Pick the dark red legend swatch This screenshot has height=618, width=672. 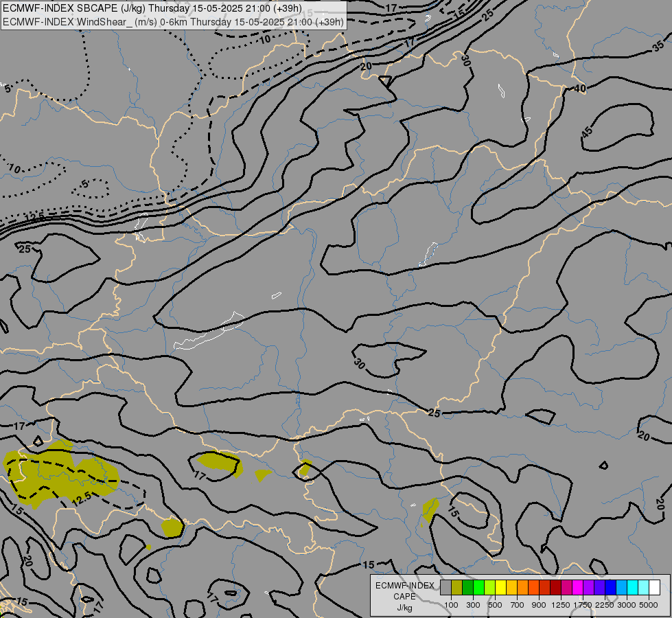[x=555, y=587]
